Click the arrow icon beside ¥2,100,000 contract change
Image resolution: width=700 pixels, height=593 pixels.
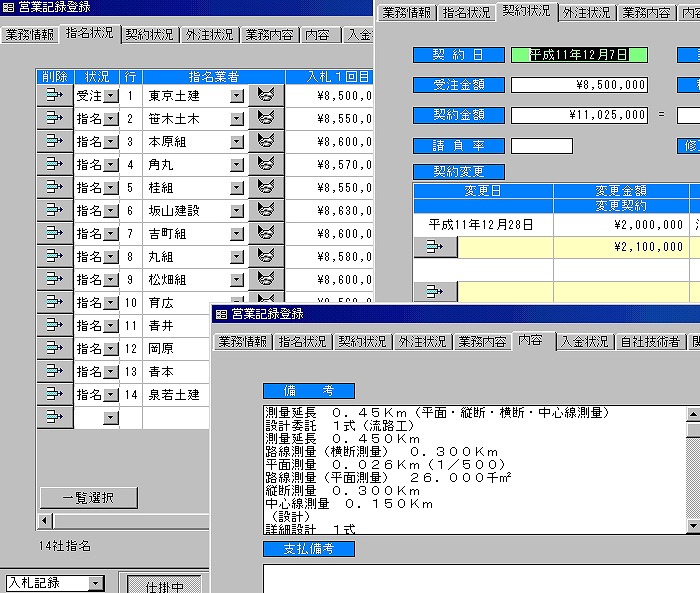point(435,247)
